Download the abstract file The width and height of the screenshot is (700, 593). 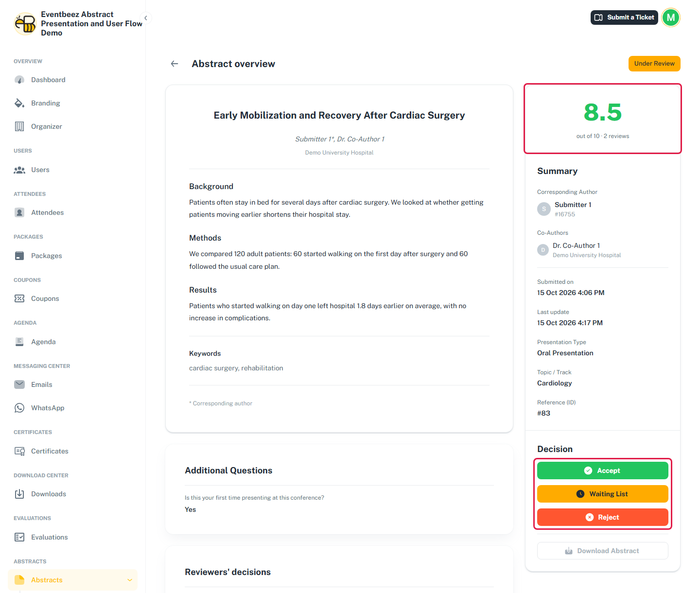603,551
